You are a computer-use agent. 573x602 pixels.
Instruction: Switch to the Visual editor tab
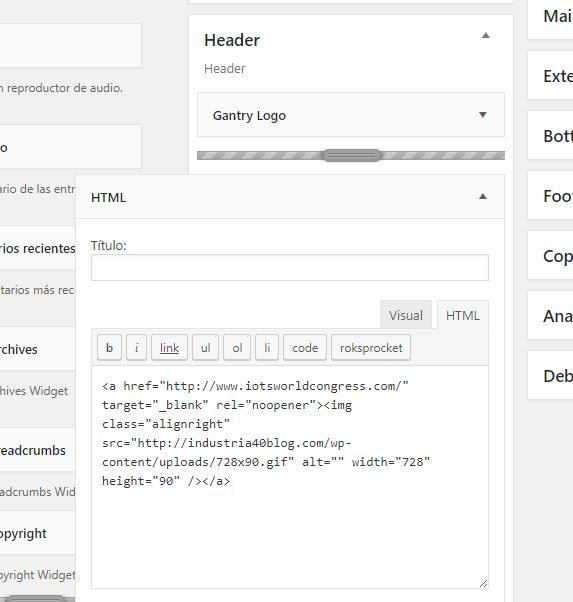406,315
